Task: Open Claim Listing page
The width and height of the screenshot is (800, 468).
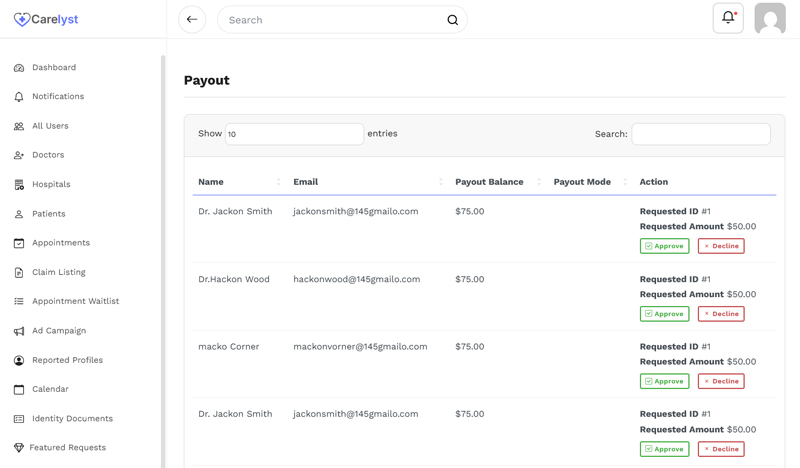Action: pyautogui.click(x=59, y=273)
